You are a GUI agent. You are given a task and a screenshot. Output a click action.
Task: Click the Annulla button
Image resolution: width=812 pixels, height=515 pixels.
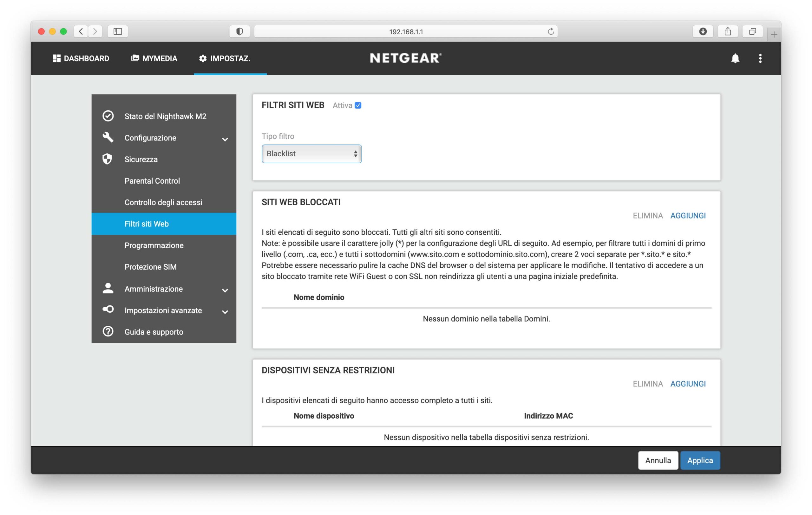[658, 460]
